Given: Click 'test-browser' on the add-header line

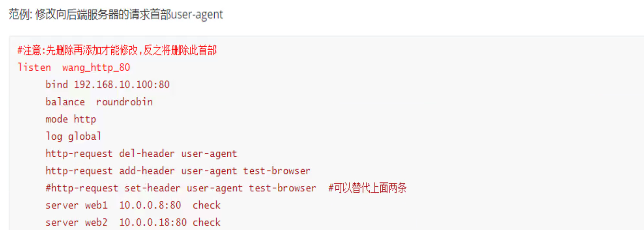Looking at the screenshot, I should [277, 171].
